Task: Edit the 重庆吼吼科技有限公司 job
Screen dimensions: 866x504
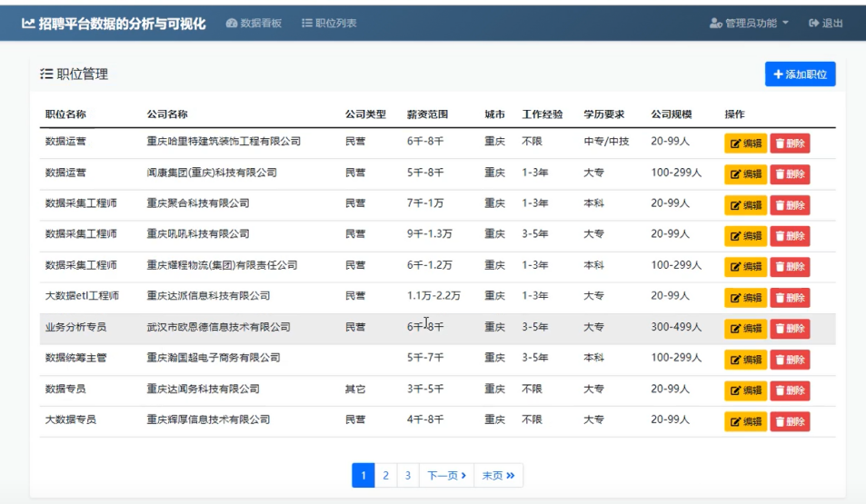Action: (746, 236)
